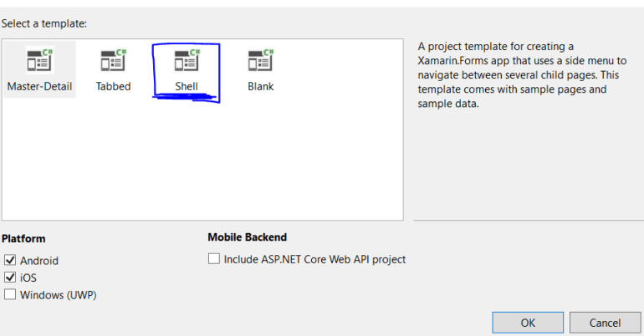Uncheck the iOS platform checkbox
Screen dimensions: 644x336
(10, 277)
